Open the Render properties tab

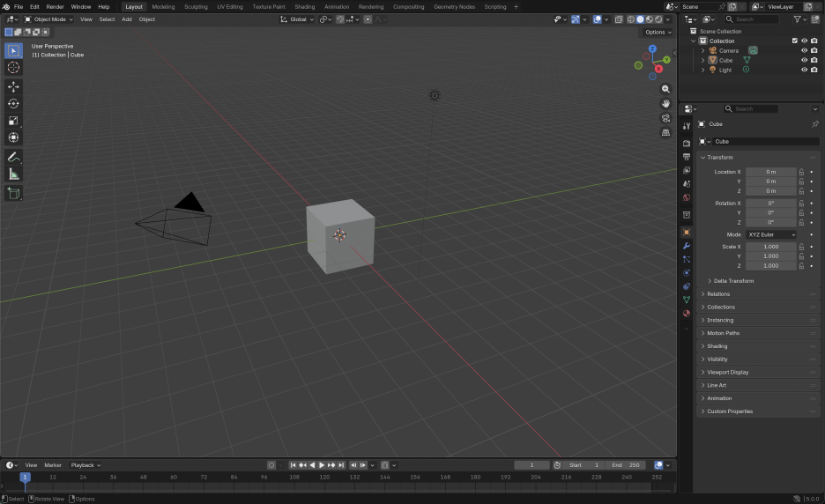[x=686, y=143]
